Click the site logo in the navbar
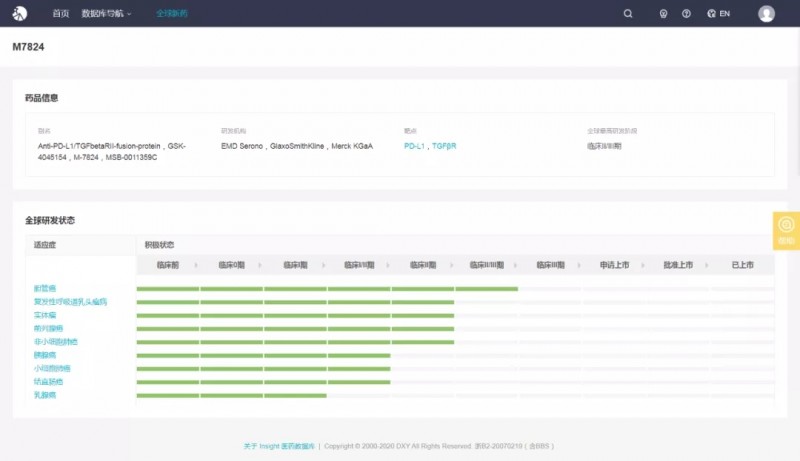Viewport: 800px width, 461px height. pyautogui.click(x=19, y=14)
